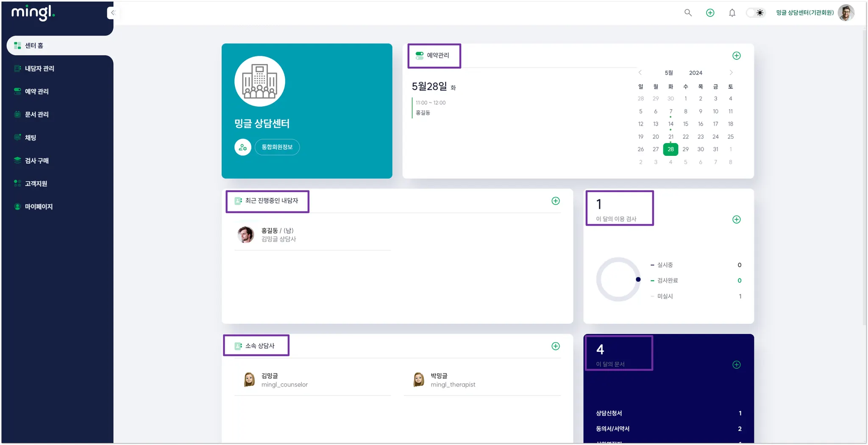Open client 홍길동 / (남) row
This screenshot has height=445, width=868.
click(x=313, y=235)
